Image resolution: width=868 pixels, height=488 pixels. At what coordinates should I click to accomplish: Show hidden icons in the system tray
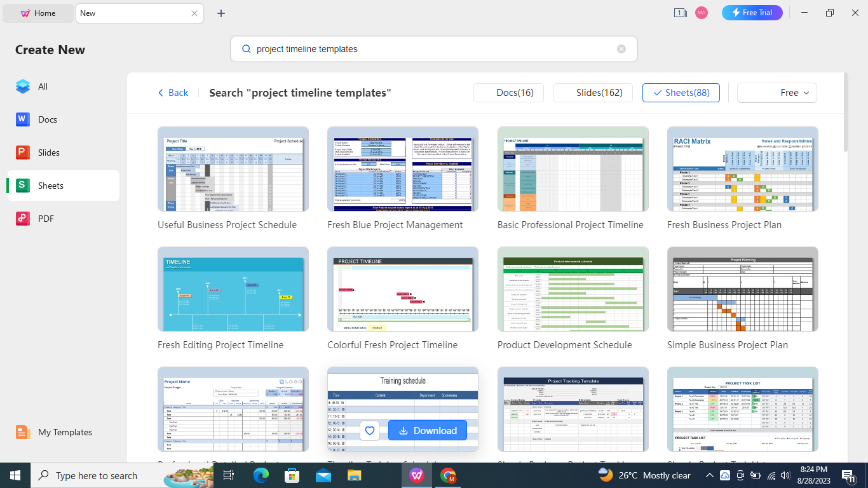click(x=709, y=475)
